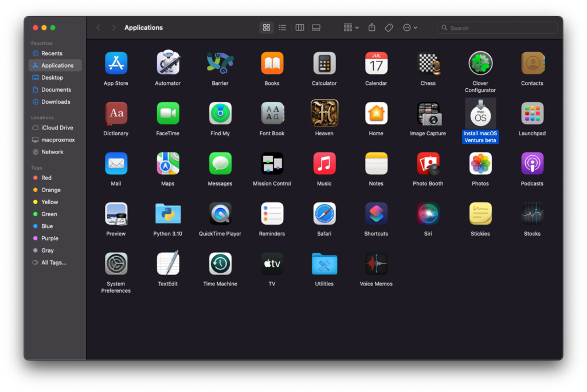Select the Music app icon
This screenshot has height=392, width=587.
[324, 163]
